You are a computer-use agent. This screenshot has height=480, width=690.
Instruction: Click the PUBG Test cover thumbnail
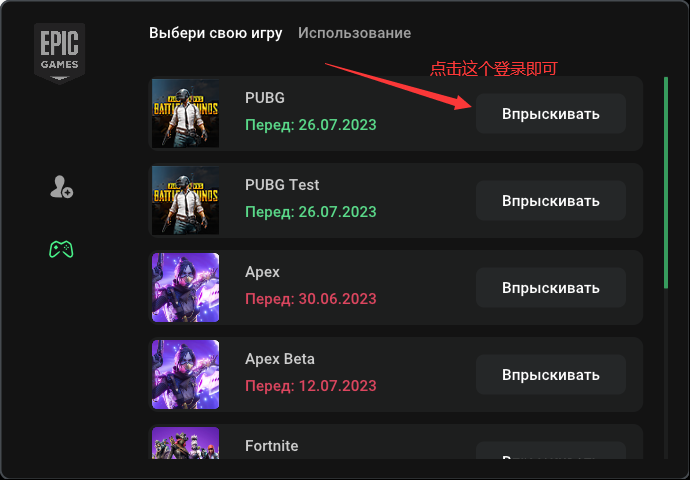tap(185, 200)
